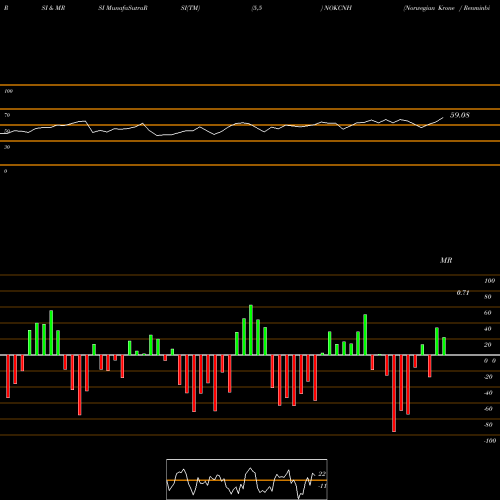Screen dimensions: 500x500
Task: Click the MR axis 40 label
Action: [488, 329]
